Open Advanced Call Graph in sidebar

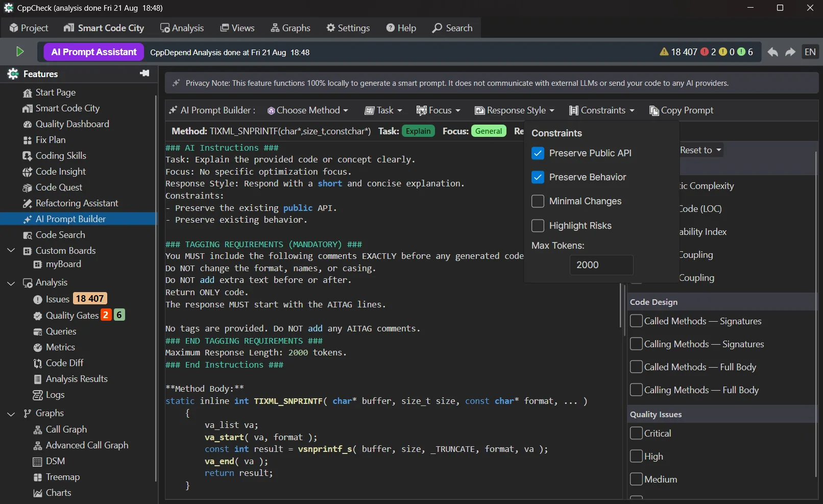81,445
